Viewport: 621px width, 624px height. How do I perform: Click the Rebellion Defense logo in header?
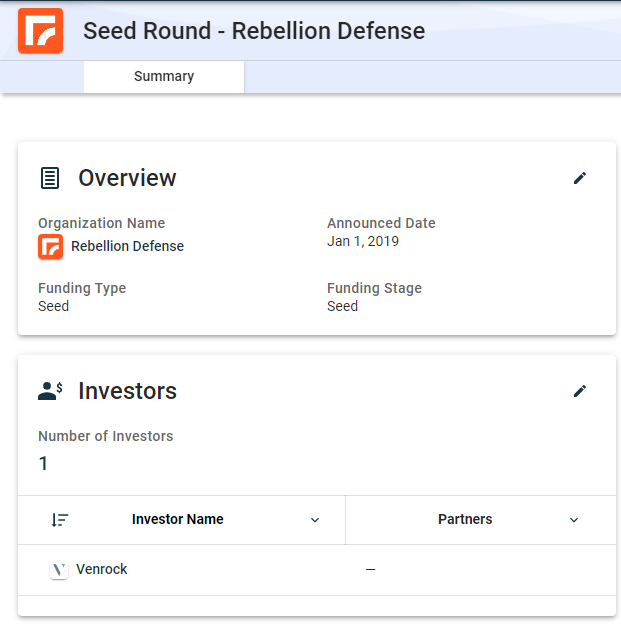[x=40, y=31]
